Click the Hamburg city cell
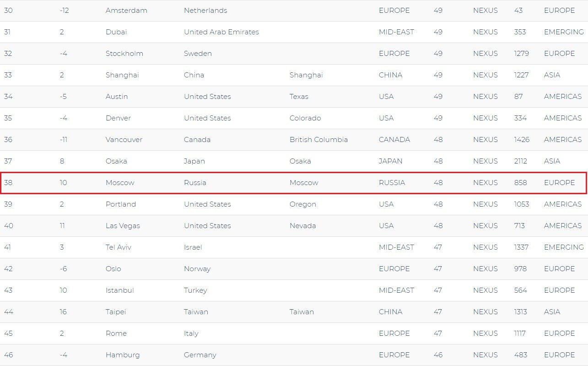Screen dimensions: 588x366 tap(122, 355)
